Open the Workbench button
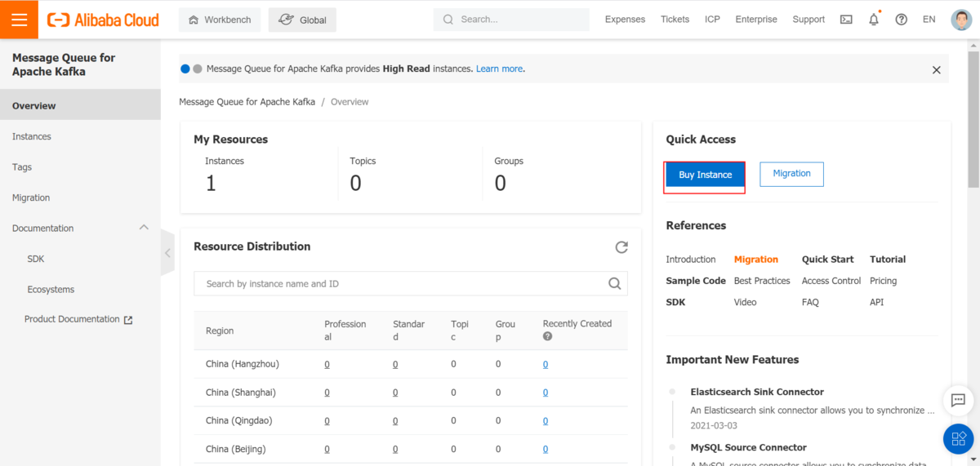Image resolution: width=980 pixels, height=466 pixels. click(220, 20)
